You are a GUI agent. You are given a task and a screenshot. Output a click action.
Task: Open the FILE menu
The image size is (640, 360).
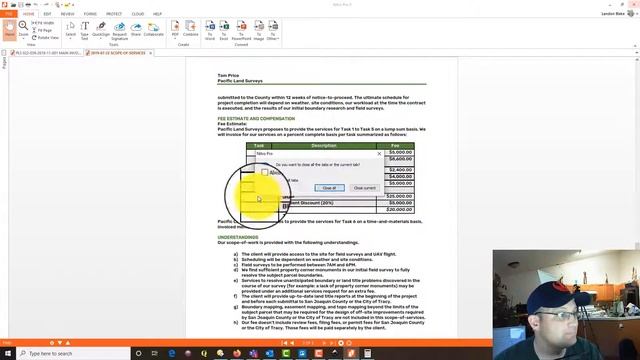pyautogui.click(x=9, y=14)
